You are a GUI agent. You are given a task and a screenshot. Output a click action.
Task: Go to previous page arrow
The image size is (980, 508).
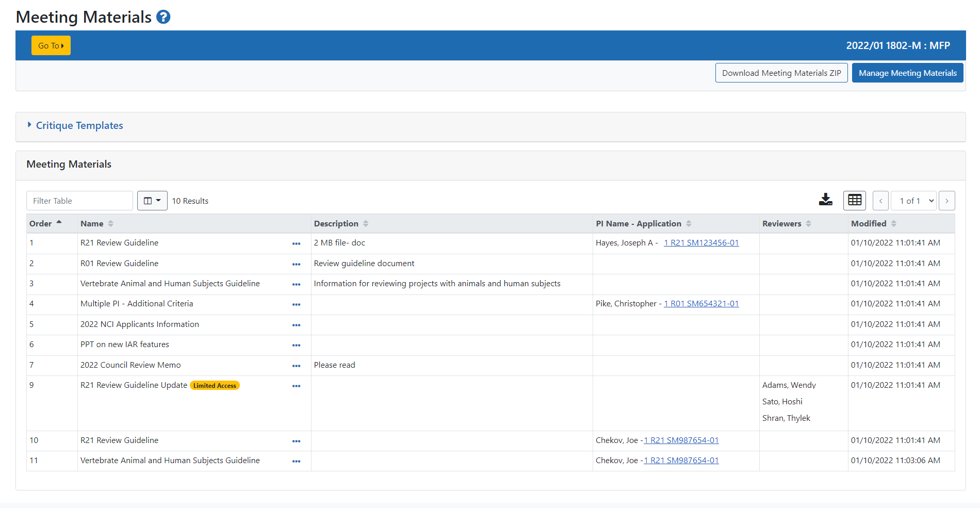point(880,201)
